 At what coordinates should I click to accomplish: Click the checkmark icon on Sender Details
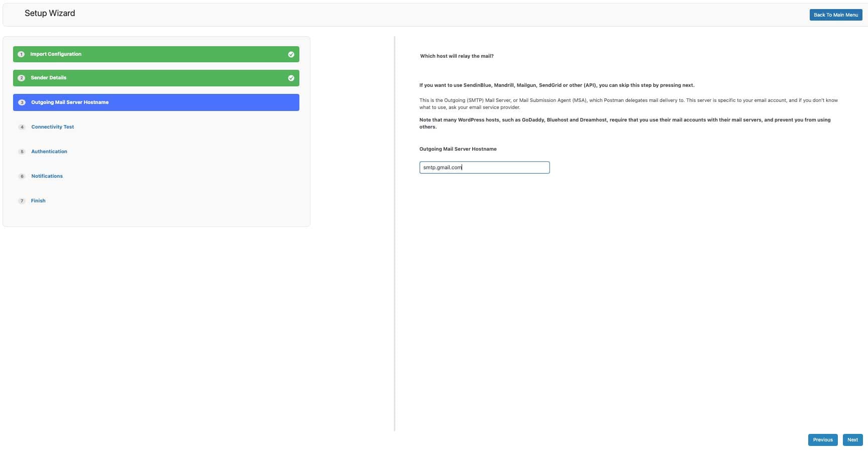[291, 78]
